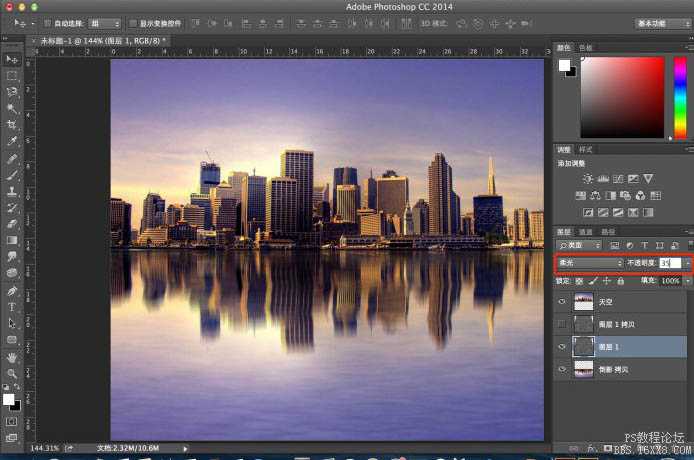Viewport: 694px width, 460px height.
Task: Click the foreground swatch in Color panel
Action: click(x=564, y=66)
